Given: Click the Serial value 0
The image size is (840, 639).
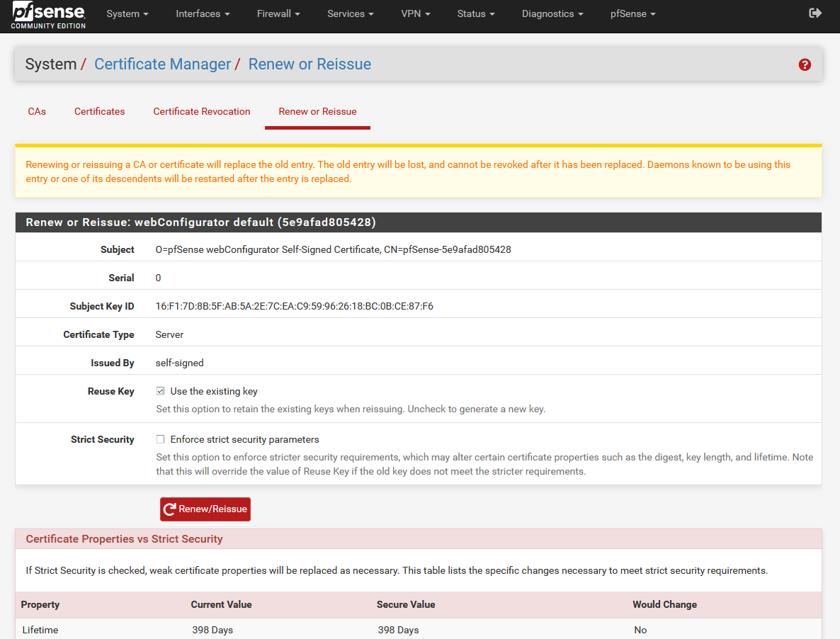Looking at the screenshot, I should (158, 278).
